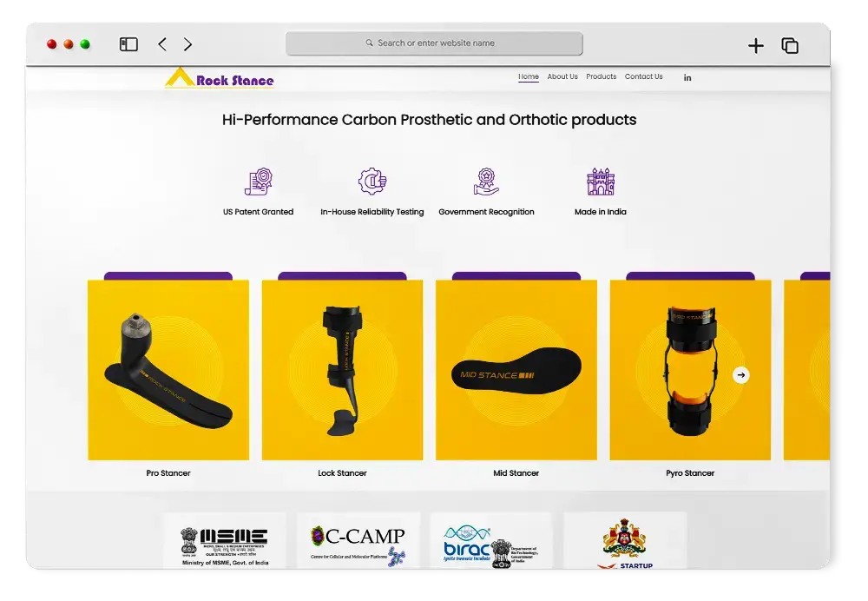Open the About Us page

click(x=562, y=76)
